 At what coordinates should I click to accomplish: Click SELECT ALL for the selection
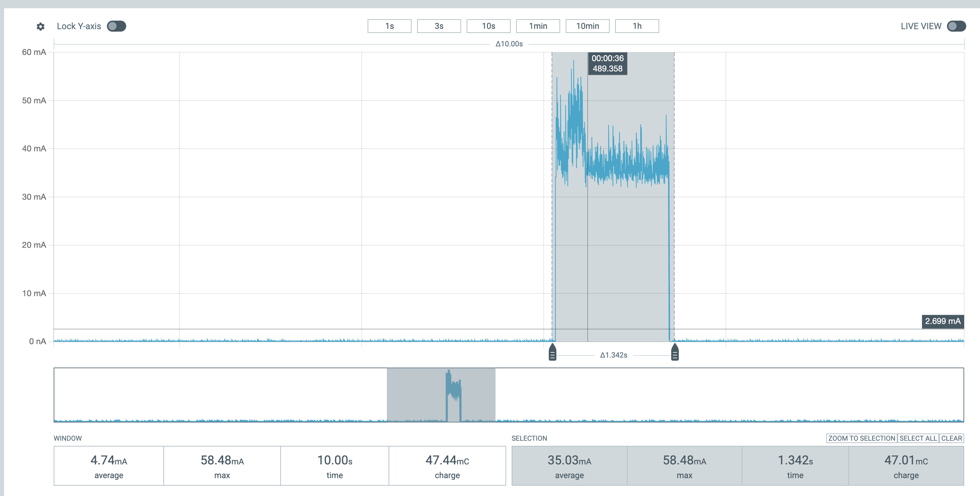pyautogui.click(x=918, y=438)
